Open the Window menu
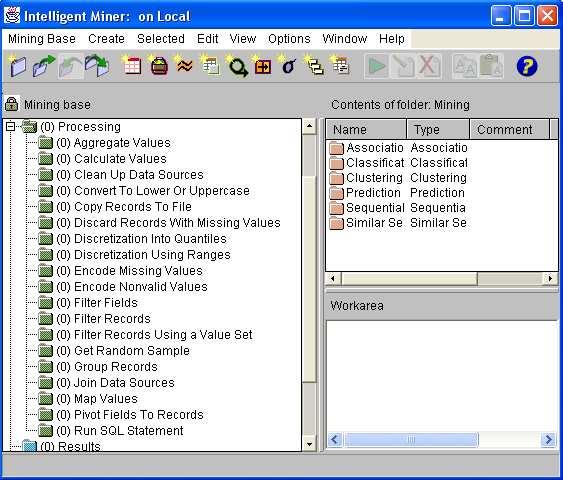Viewport: 563px width, 480px height. 345,39
